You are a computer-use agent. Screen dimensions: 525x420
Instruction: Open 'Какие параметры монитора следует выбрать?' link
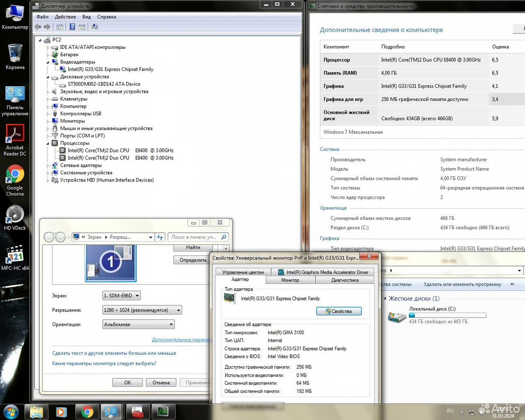[104, 364]
